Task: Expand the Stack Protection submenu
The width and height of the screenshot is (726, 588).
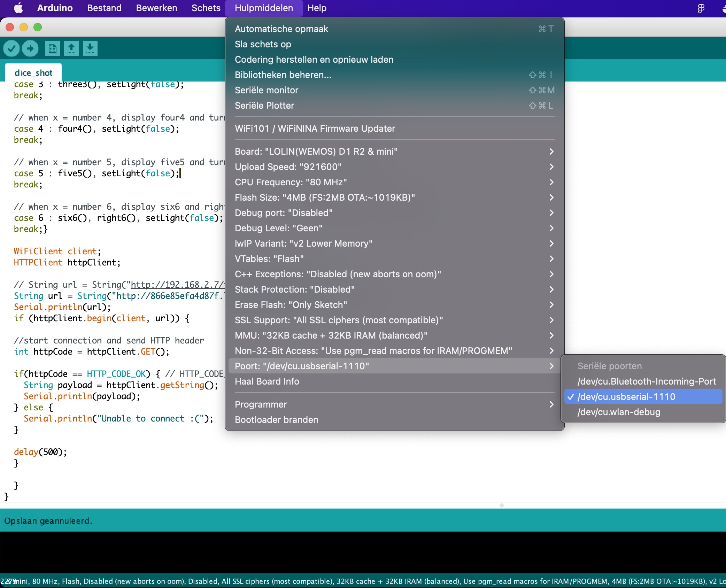Action: click(394, 289)
